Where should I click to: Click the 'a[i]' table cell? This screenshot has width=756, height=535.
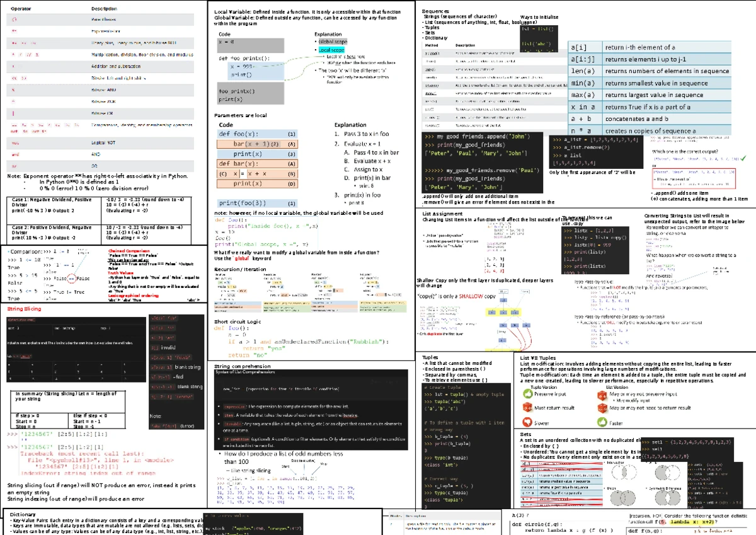(x=585, y=47)
